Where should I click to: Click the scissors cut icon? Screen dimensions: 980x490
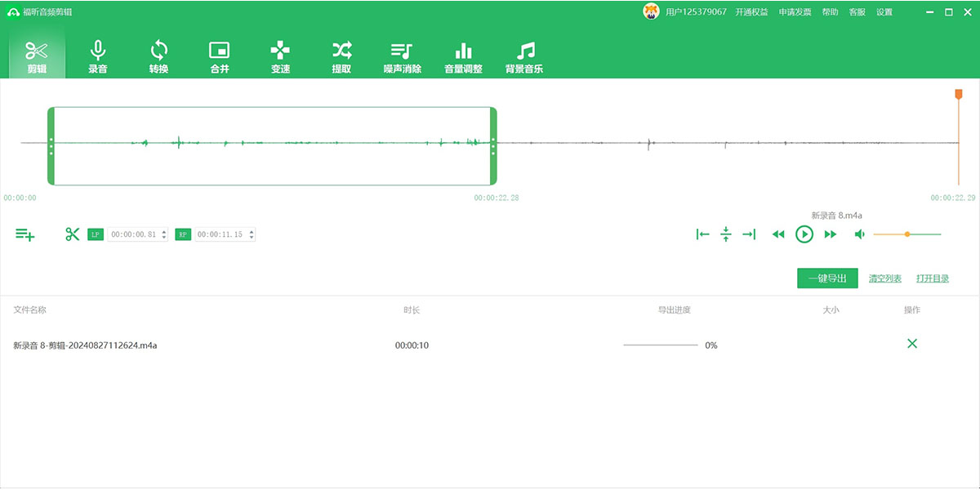(73, 234)
